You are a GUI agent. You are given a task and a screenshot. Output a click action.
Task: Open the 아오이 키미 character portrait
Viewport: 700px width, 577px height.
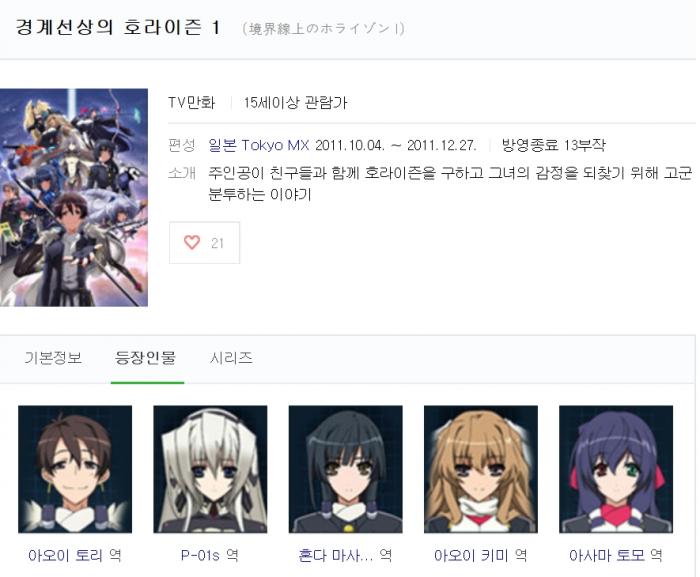coord(481,469)
